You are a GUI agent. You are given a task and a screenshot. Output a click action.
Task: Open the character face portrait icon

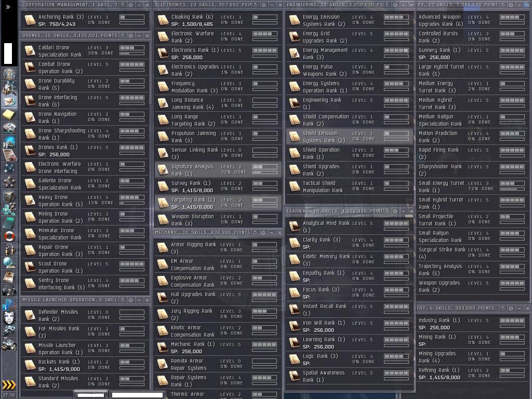coord(9,317)
